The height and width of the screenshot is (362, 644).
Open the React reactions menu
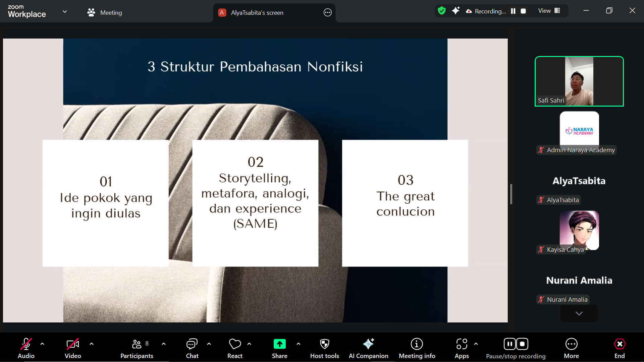(x=235, y=344)
